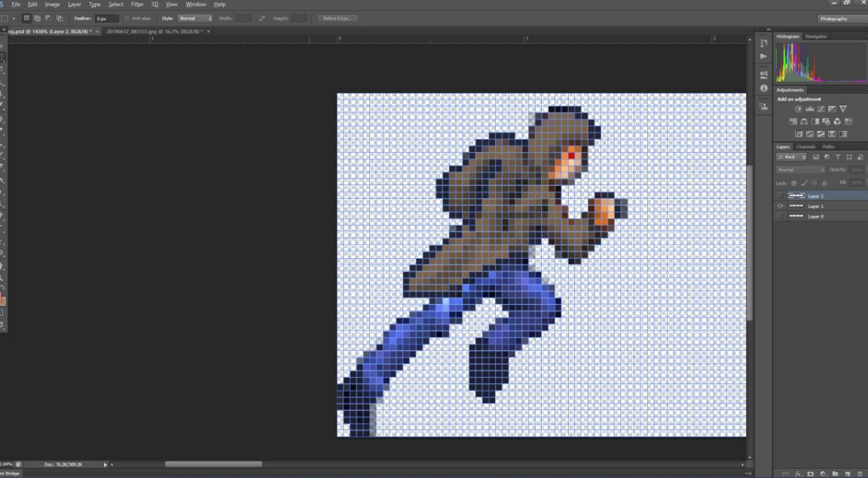Expand the status bar info arrow
The image size is (868, 478).
(105, 464)
